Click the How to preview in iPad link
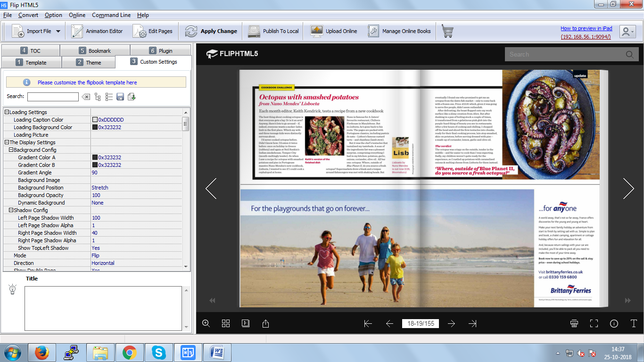This screenshot has width=644, height=362. click(586, 28)
